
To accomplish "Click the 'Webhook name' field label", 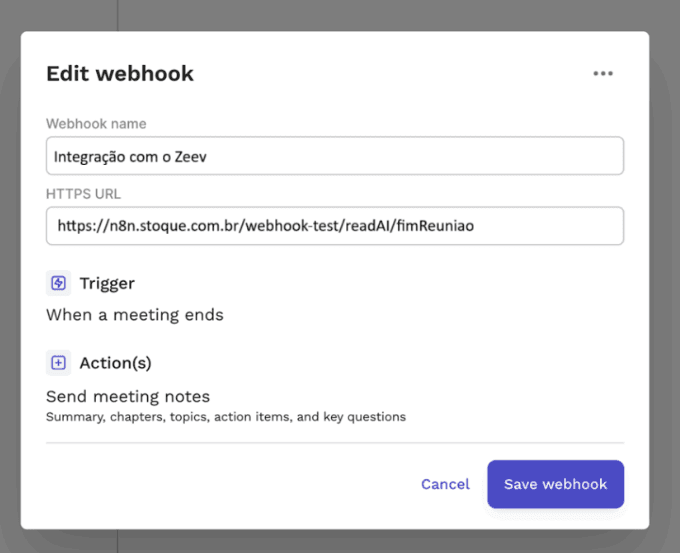I will tap(96, 124).
